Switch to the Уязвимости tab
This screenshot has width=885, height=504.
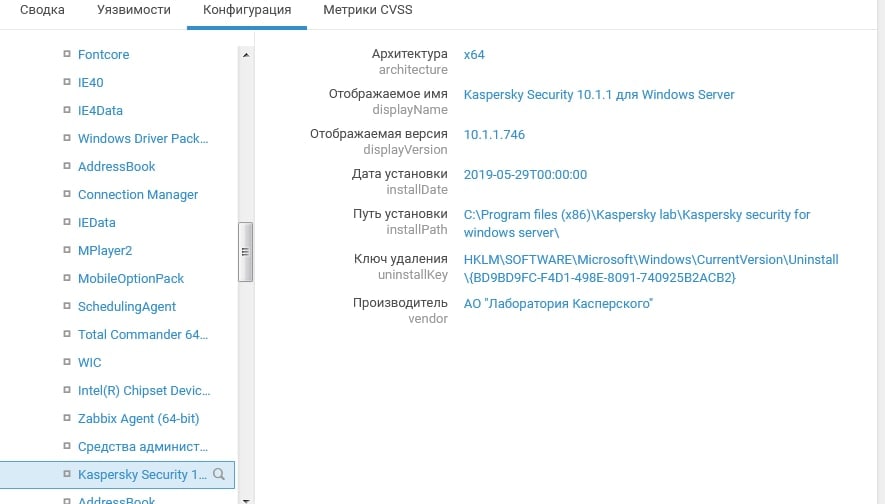tap(134, 10)
